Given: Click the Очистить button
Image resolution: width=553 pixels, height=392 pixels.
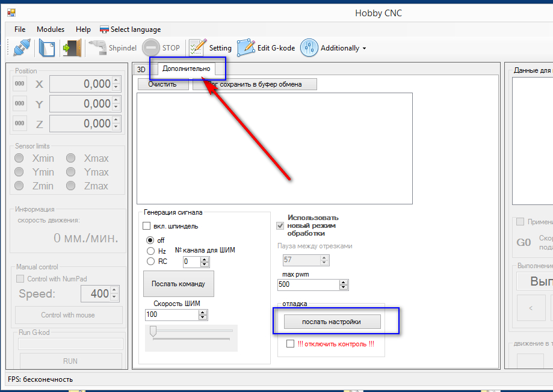Looking at the screenshot, I should [162, 84].
